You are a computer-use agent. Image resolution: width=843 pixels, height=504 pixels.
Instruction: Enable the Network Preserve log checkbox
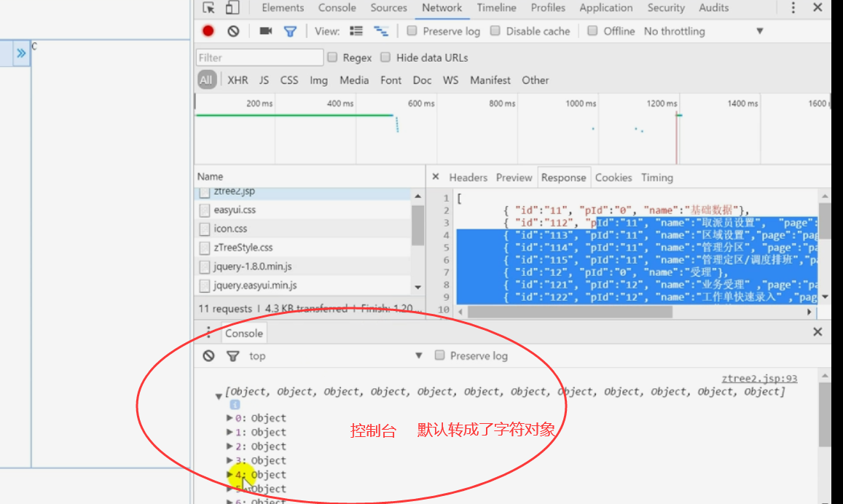(x=412, y=31)
